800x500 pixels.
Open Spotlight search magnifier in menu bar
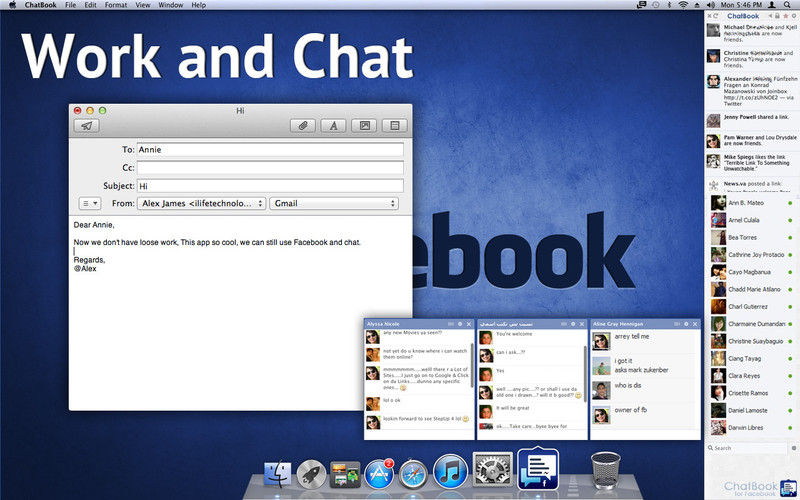(787, 5)
